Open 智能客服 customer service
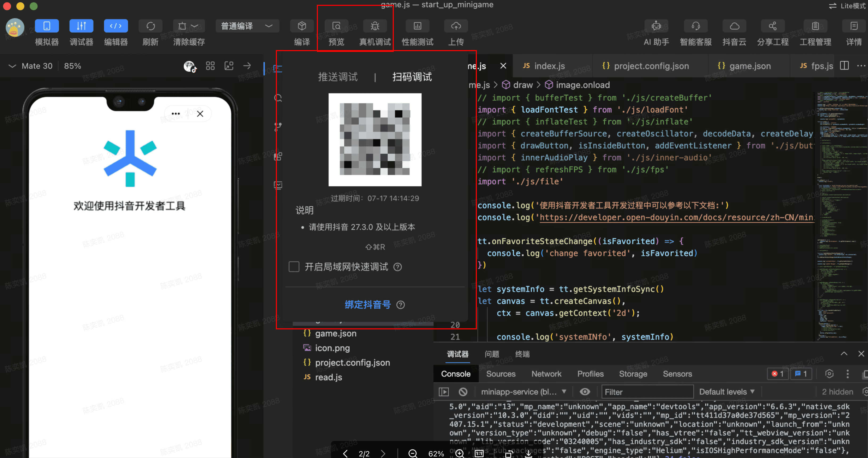Image resolution: width=868 pixels, height=458 pixels. pyautogui.click(x=695, y=26)
